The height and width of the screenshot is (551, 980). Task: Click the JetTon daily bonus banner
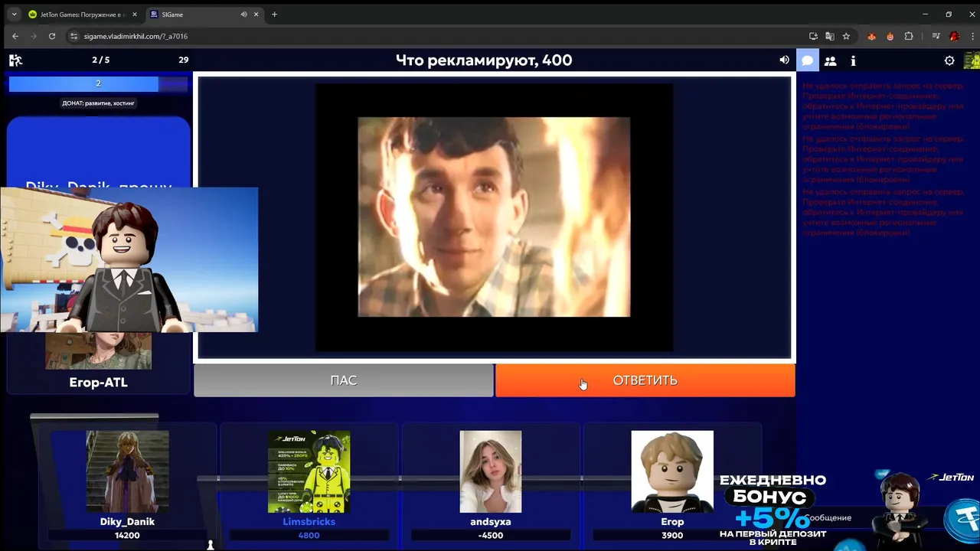click(x=773, y=509)
